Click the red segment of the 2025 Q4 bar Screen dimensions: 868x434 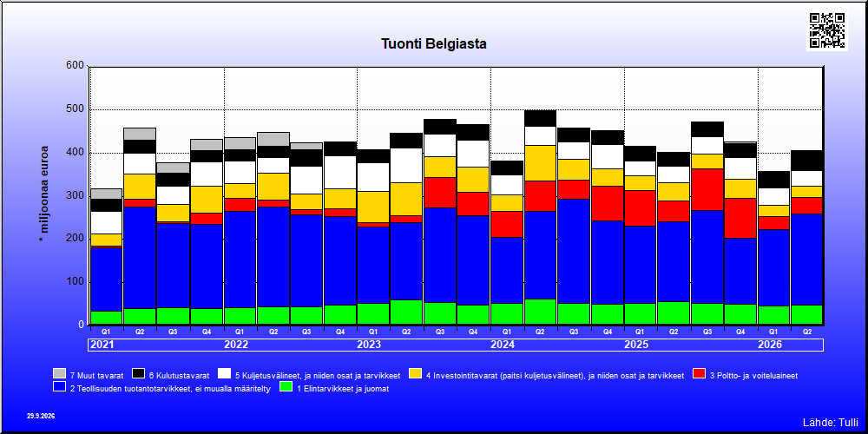[x=740, y=218]
